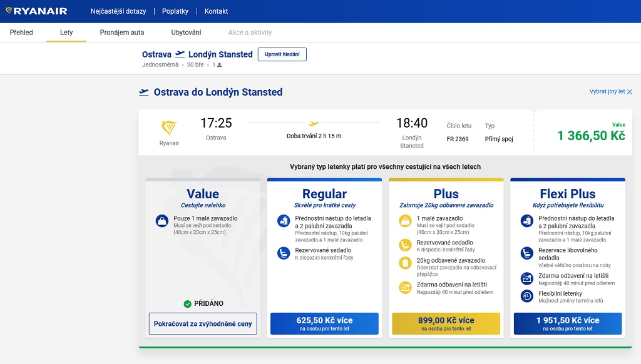Click the small bag icon under Value fare
The height and width of the screenshot is (364, 641).
pos(162,221)
